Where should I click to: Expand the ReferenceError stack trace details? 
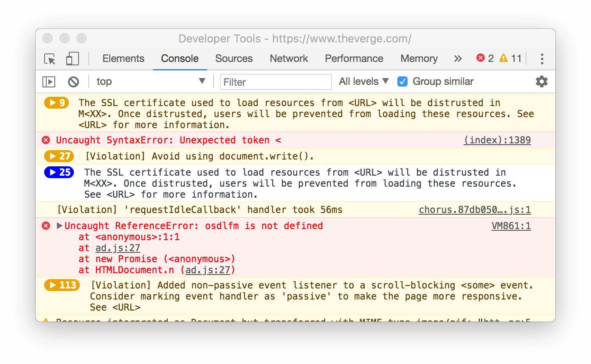59,226
